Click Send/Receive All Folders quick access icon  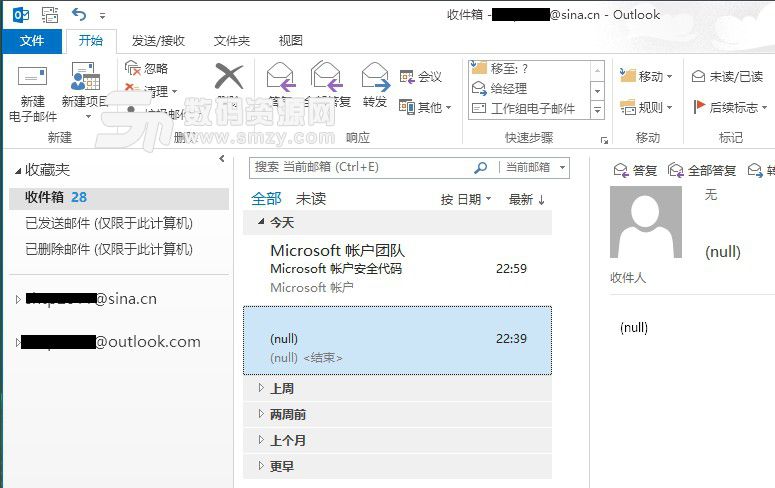pyautogui.click(x=50, y=15)
